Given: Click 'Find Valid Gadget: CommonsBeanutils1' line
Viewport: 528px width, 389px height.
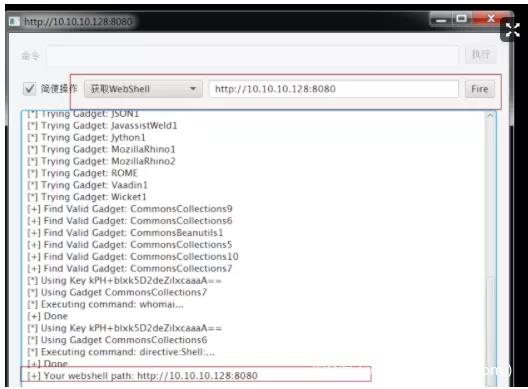Looking at the screenshot, I should pyautogui.click(x=125, y=233).
